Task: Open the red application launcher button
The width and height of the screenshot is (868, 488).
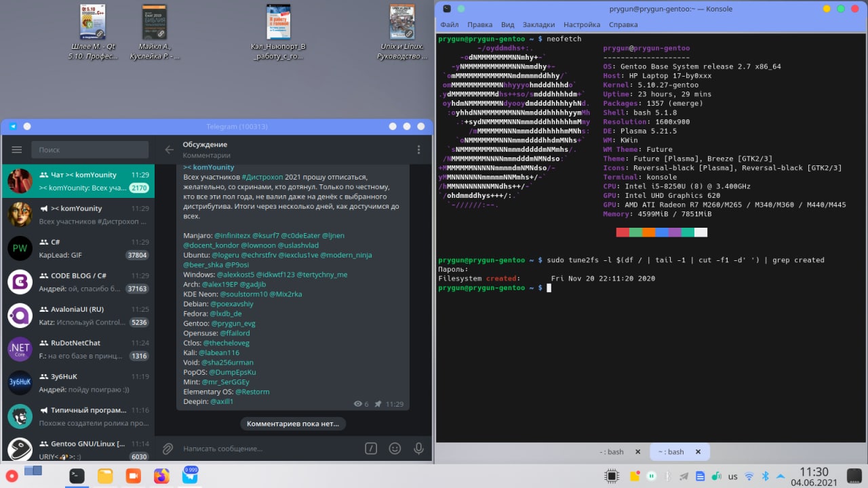Action: point(10,476)
